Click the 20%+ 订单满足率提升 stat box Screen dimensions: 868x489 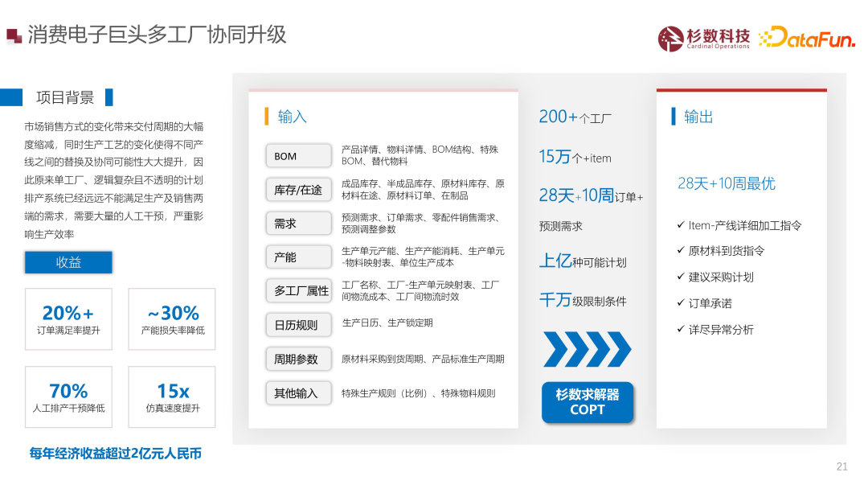tap(68, 318)
